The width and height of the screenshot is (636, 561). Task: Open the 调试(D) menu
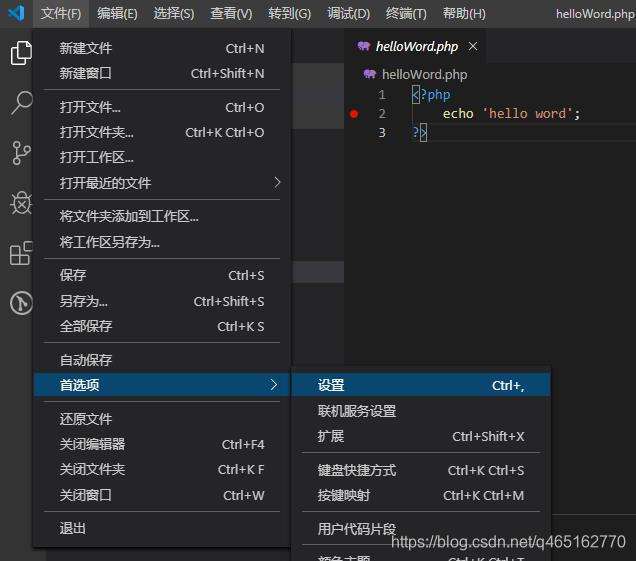(348, 14)
